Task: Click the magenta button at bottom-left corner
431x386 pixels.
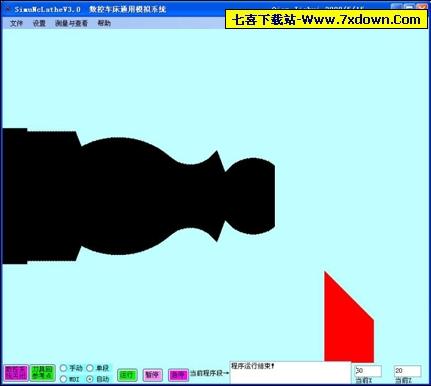Action: point(16,373)
